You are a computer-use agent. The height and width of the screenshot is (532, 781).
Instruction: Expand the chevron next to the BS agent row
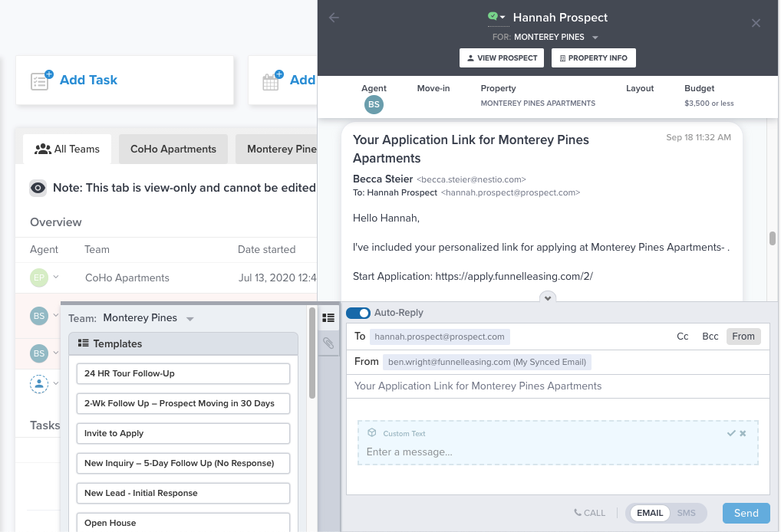point(54,315)
